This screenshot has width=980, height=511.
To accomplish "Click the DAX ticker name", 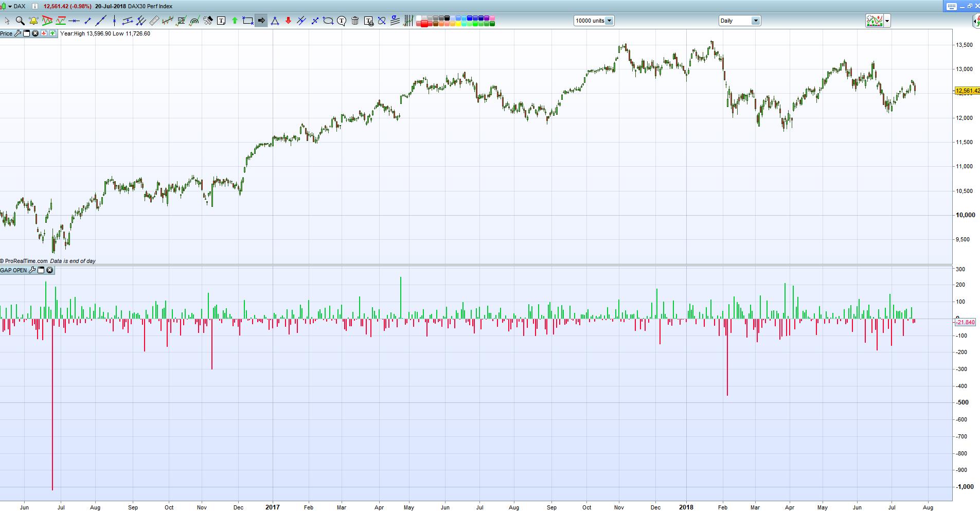I will pos(20,6).
